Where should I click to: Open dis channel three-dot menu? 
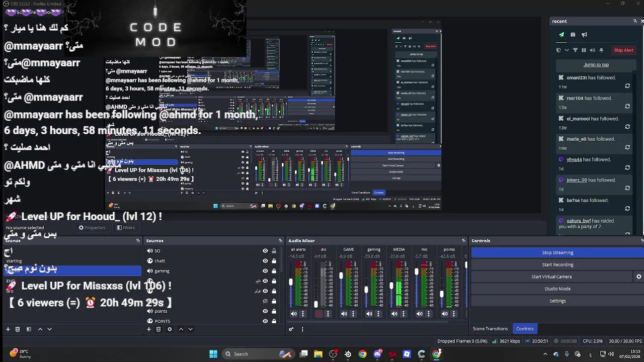click(x=328, y=314)
